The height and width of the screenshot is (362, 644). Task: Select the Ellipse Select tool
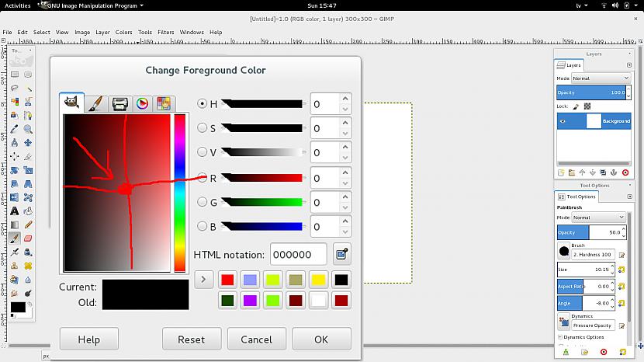(x=28, y=75)
